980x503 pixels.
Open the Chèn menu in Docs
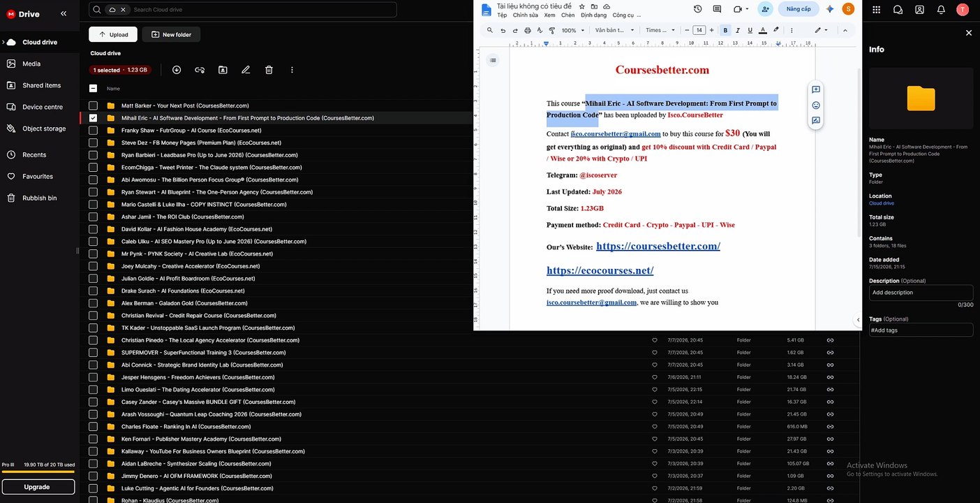(568, 15)
